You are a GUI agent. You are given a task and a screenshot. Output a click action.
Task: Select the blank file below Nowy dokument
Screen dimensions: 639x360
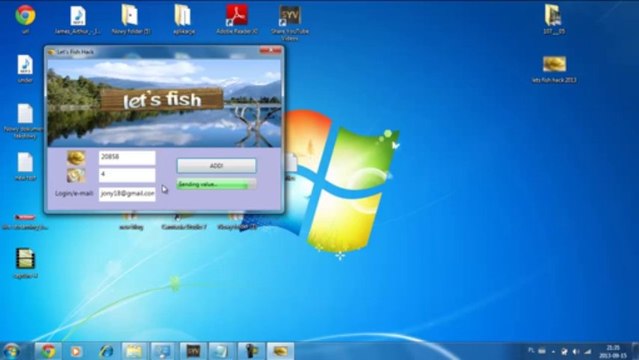click(x=25, y=166)
